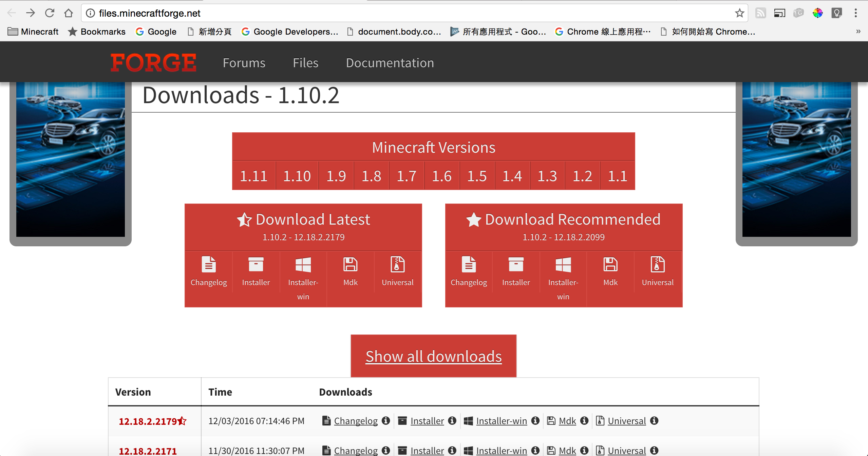Select Minecraft version 1.4
Viewport: 868px width, 456px height.
512,176
